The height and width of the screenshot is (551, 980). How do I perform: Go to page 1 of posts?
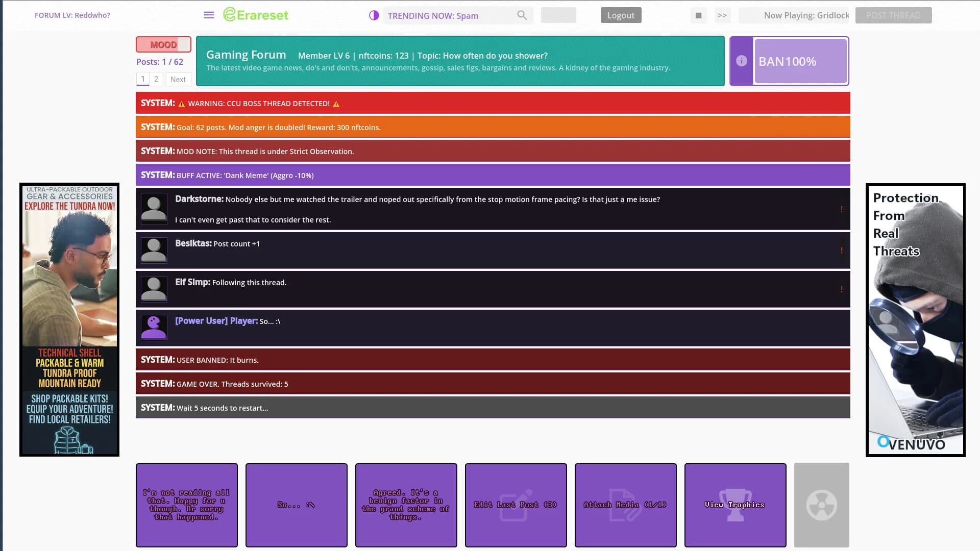(143, 79)
